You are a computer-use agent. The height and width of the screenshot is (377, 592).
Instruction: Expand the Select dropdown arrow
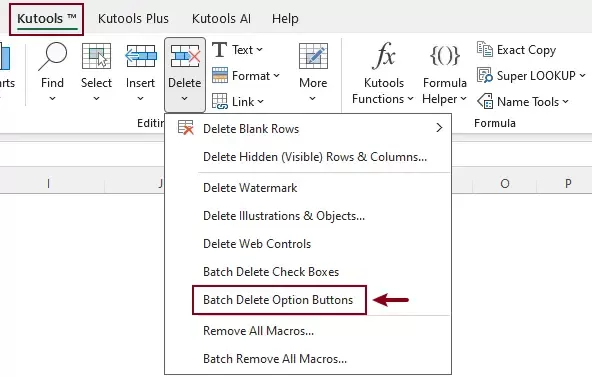click(96, 98)
